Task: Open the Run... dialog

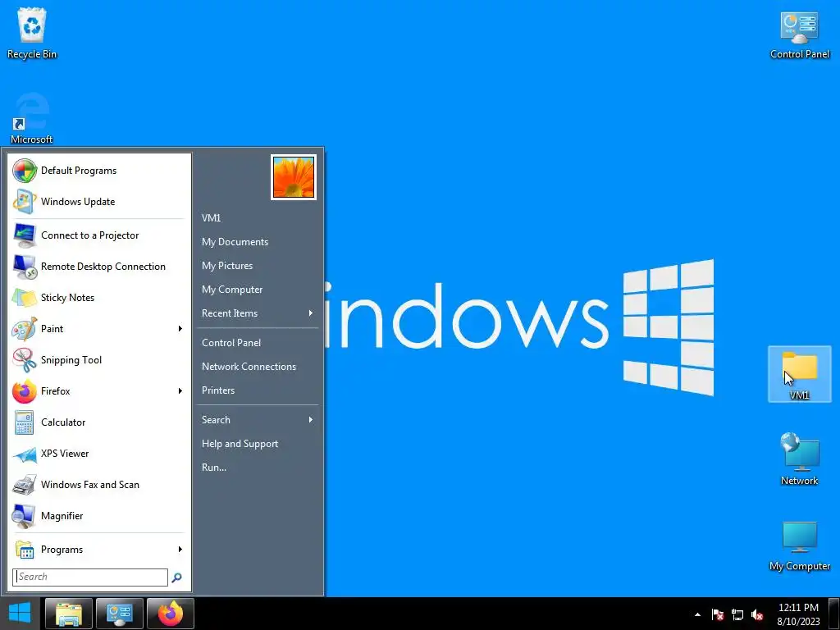Action: [214, 467]
